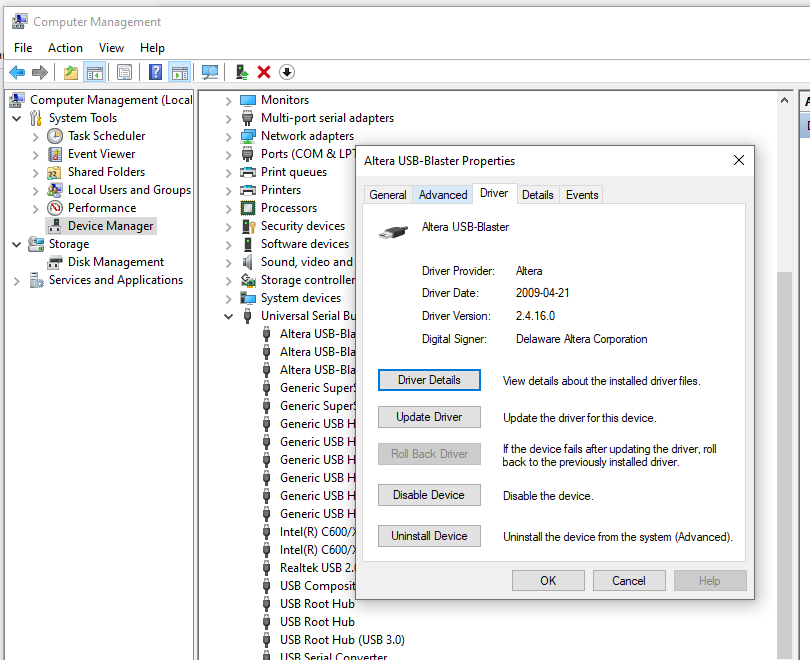810x660 pixels.
Task: Click the Security devices key icon
Action: [x=248, y=226]
